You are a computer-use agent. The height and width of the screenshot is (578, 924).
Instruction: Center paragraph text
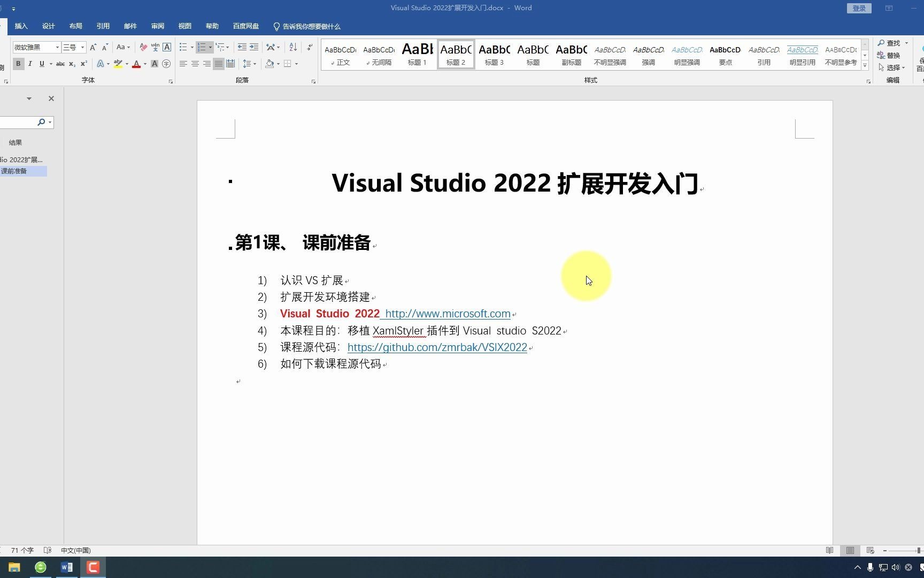(195, 64)
